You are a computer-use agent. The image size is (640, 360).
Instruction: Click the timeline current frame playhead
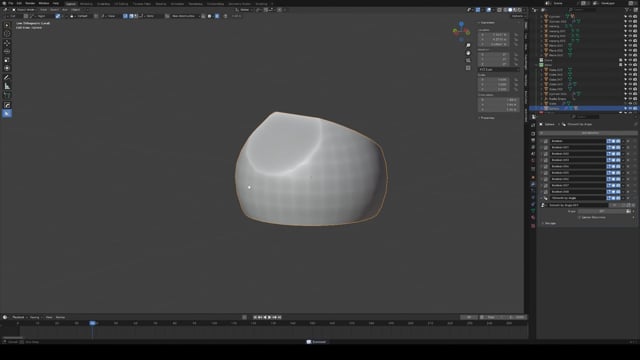pos(93,323)
